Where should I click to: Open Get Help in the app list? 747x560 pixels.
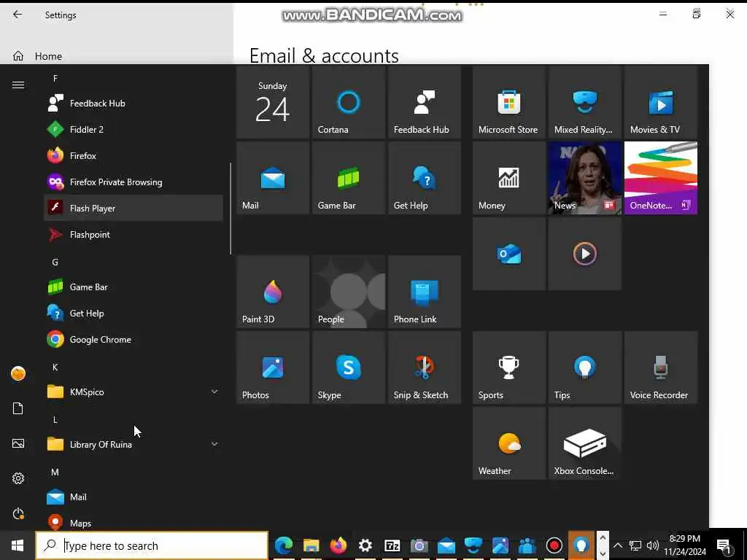click(x=133, y=314)
